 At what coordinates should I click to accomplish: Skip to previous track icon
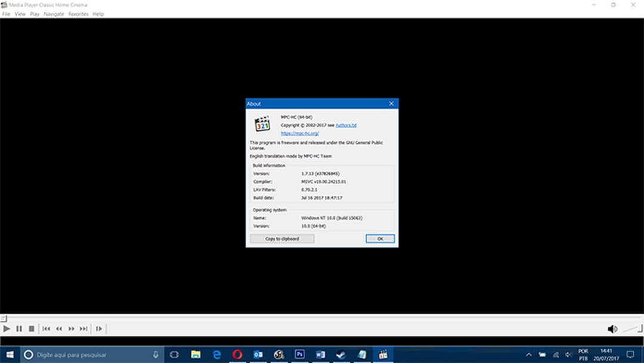(47, 328)
